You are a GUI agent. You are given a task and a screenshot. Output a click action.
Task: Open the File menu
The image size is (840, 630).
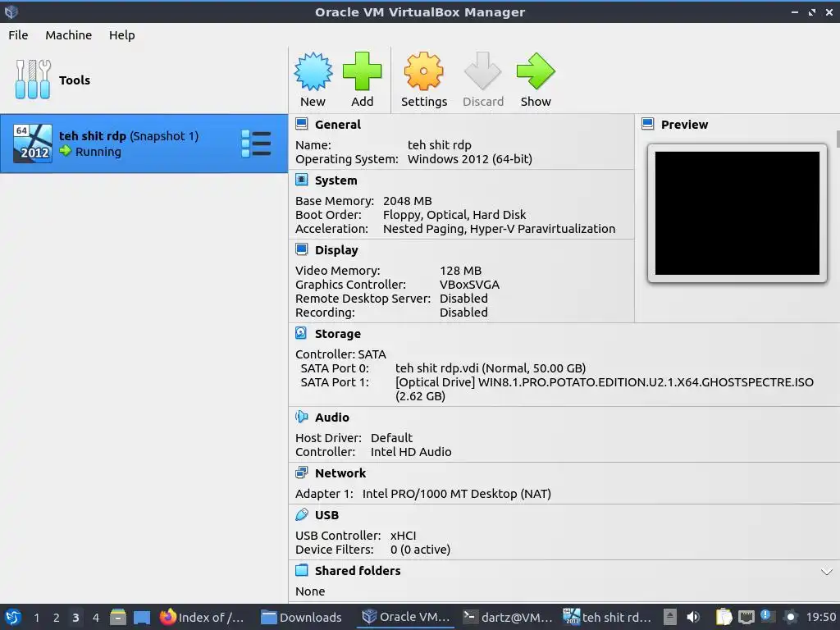pos(18,34)
